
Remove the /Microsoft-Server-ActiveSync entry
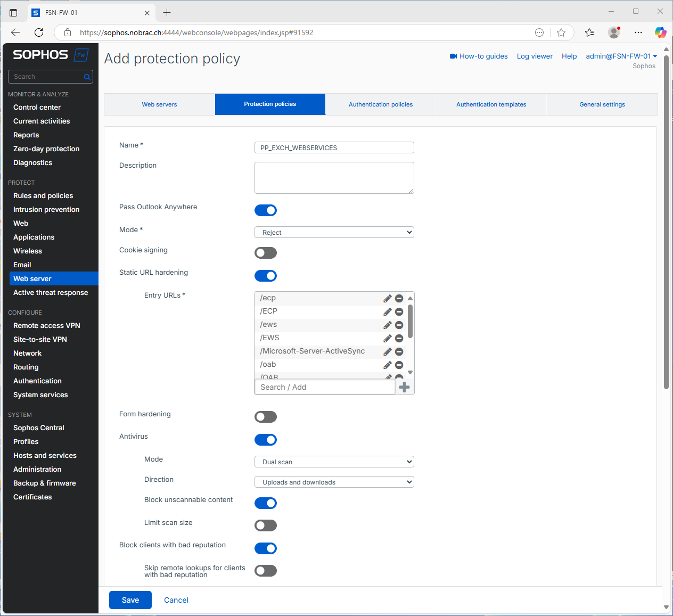point(399,351)
